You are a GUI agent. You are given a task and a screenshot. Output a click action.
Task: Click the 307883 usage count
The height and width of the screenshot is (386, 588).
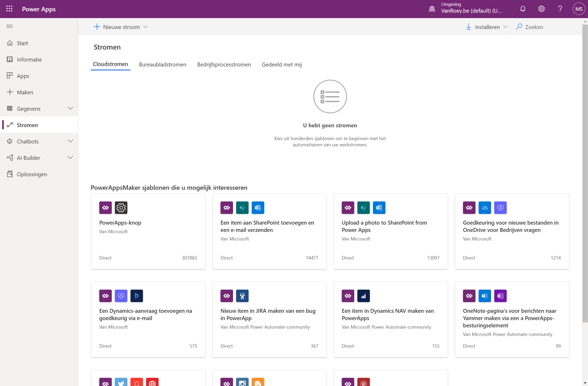(189, 258)
